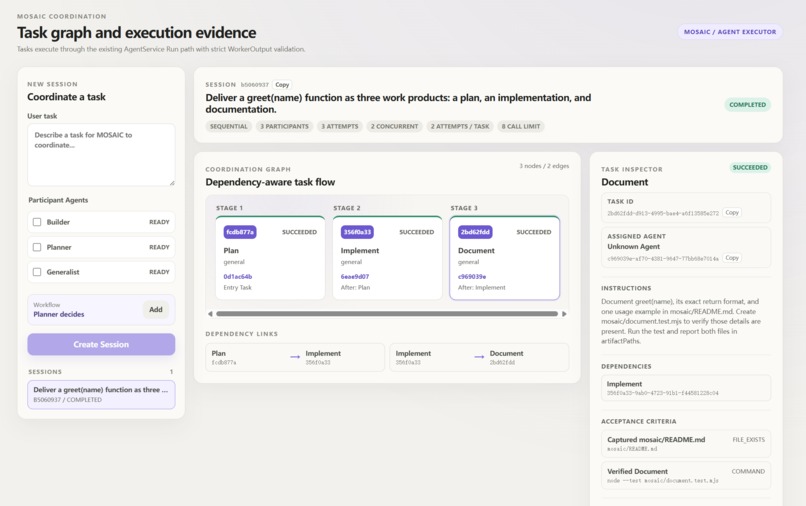The height and width of the screenshot is (506, 806).
Task: Click the Builder READY status
Action: (159, 222)
